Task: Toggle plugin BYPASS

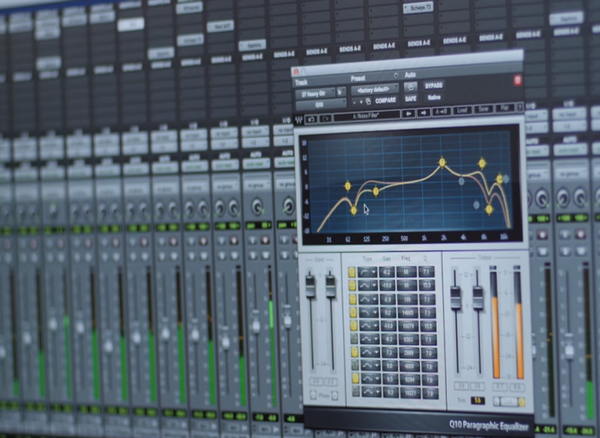Action: (x=434, y=85)
